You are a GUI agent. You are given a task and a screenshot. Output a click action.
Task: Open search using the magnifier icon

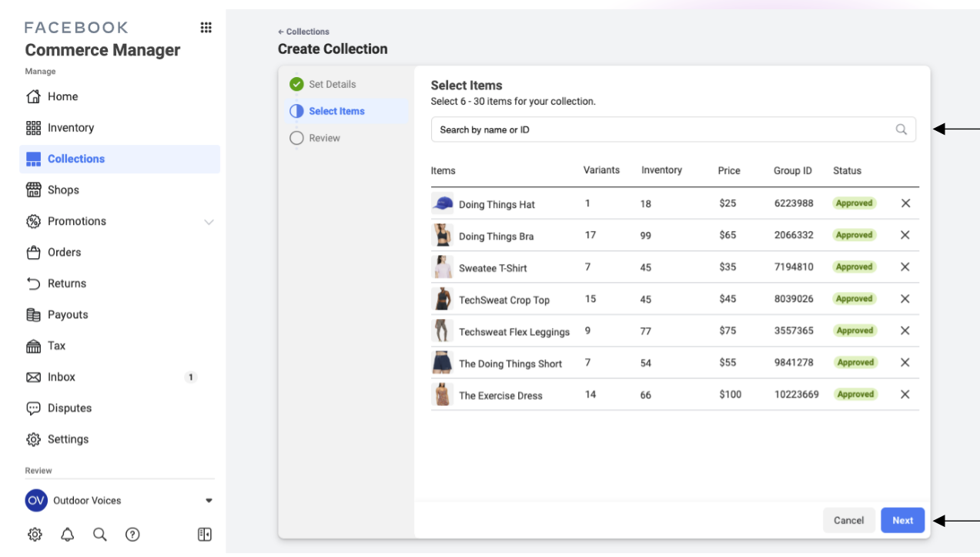pos(99,534)
